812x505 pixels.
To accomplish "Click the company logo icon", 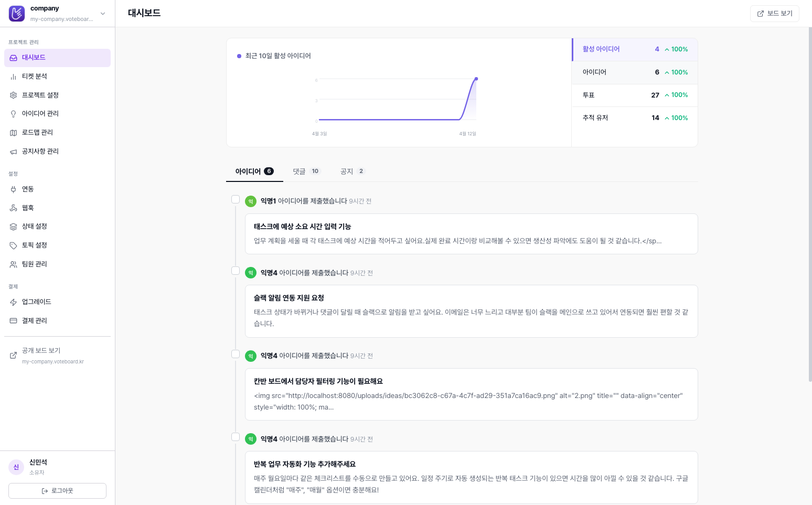I will pyautogui.click(x=17, y=14).
